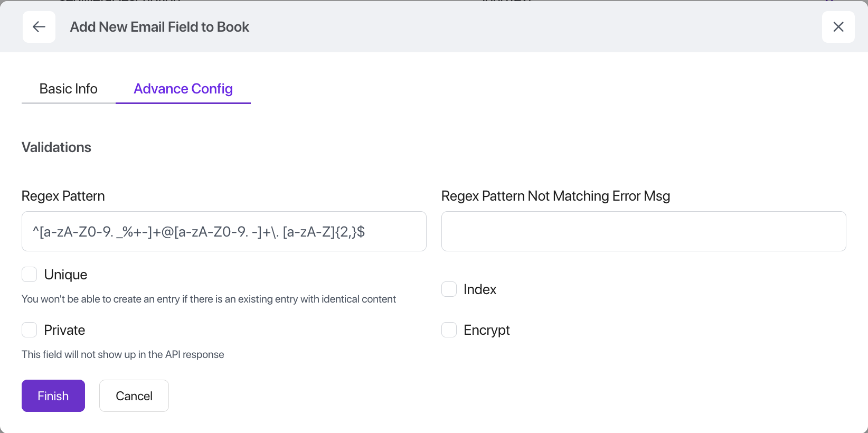This screenshot has width=868, height=433.
Task: Click the API response helper text under Private
Action: tap(122, 355)
